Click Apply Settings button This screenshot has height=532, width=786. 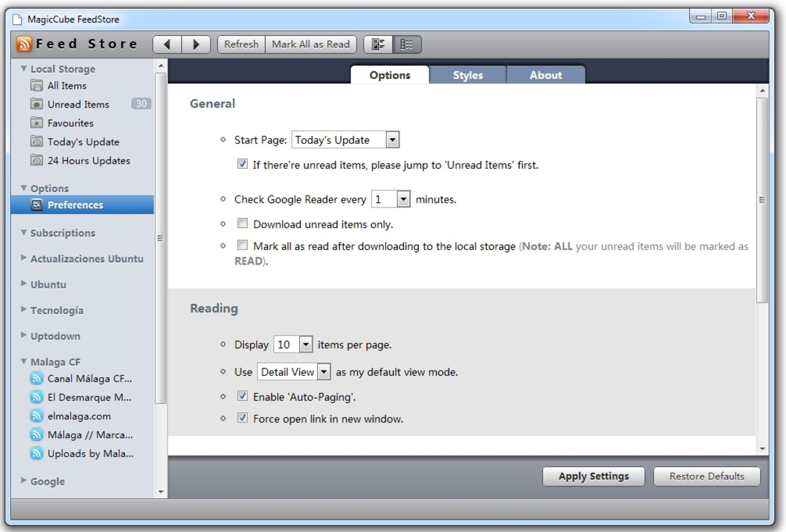(x=594, y=476)
